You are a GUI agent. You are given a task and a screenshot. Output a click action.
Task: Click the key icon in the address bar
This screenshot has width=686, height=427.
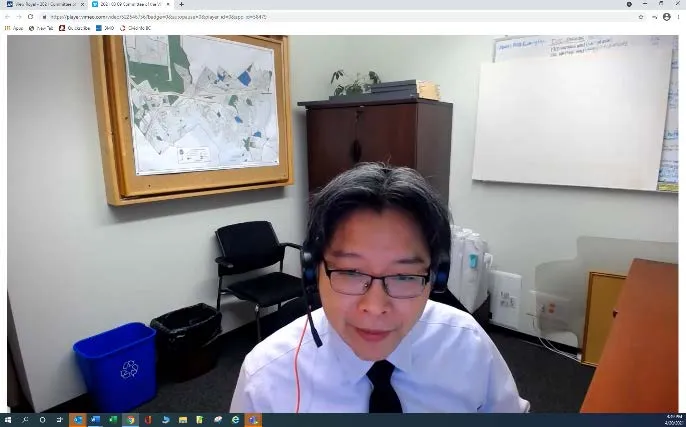click(x=654, y=17)
